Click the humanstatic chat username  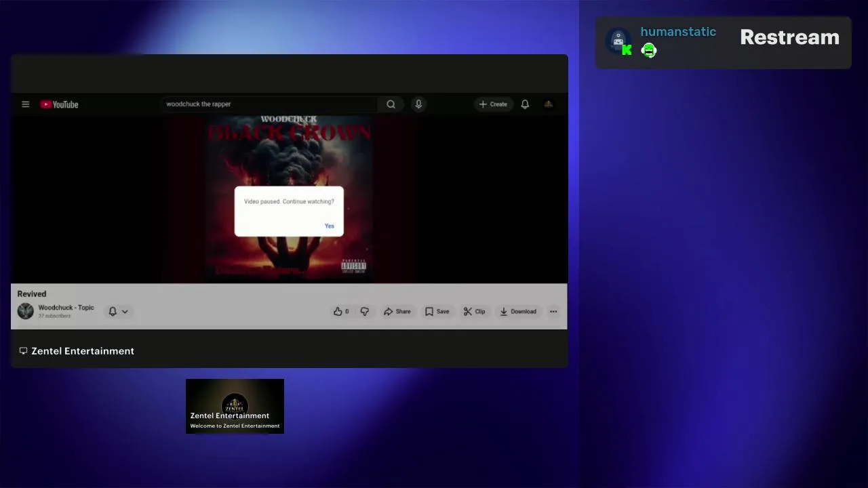[x=678, y=32]
